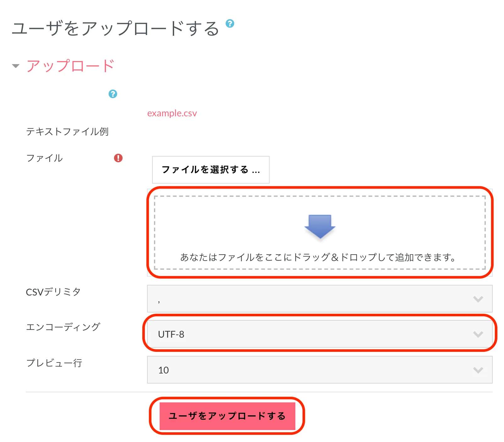Viewport: 504px width, 442px height.
Task: Click the help icon above example.csv
Action: click(x=113, y=94)
